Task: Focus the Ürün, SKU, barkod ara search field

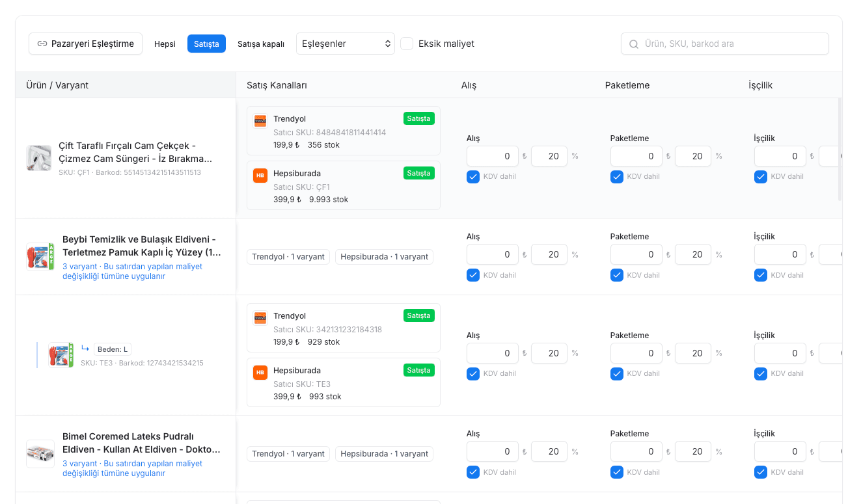Action: pyautogui.click(x=725, y=44)
